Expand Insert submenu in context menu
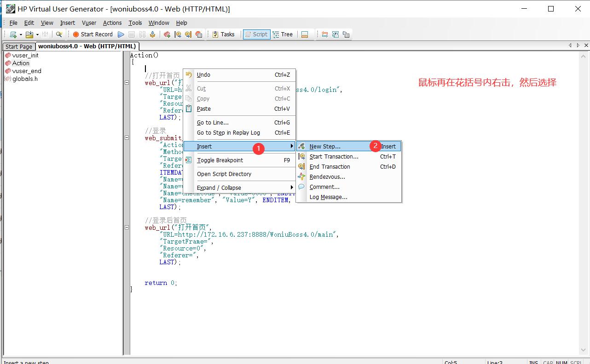The height and width of the screenshot is (364, 590). tap(239, 147)
